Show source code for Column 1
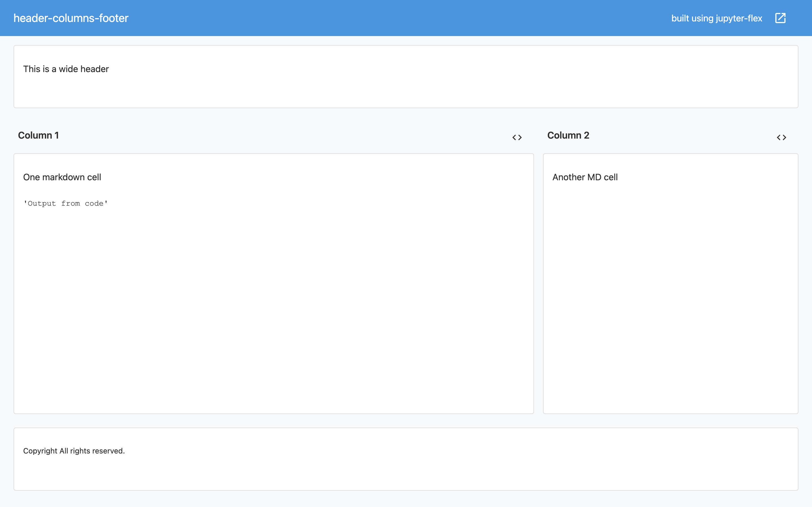The height and width of the screenshot is (507, 812). [x=517, y=137]
